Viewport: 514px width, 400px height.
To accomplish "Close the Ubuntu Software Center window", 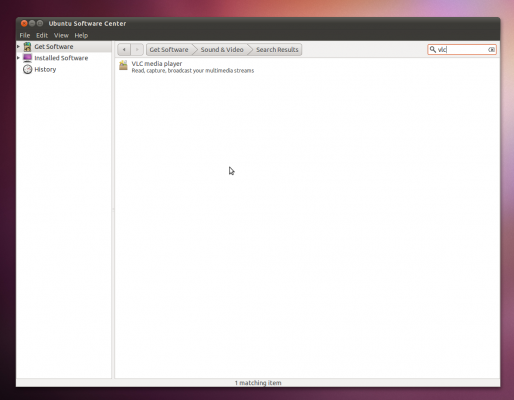I will 24,23.
